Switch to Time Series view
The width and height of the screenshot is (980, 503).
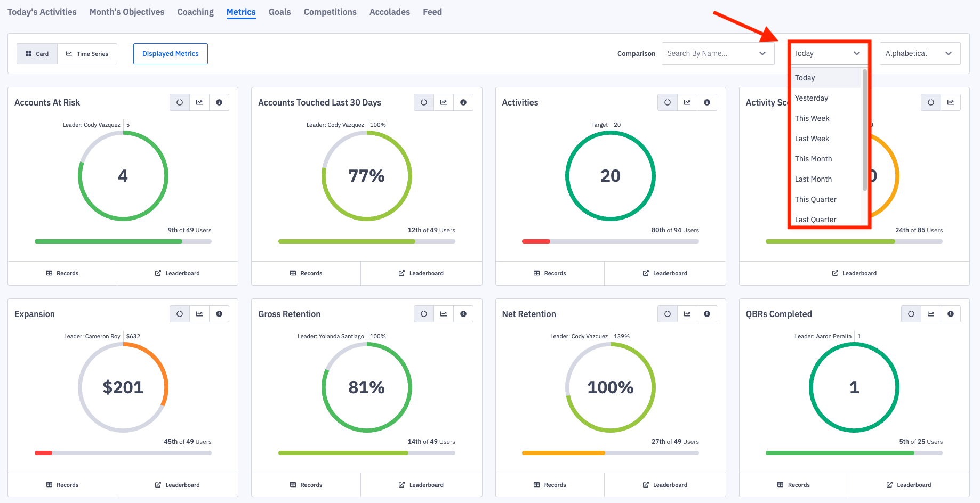pyautogui.click(x=87, y=54)
